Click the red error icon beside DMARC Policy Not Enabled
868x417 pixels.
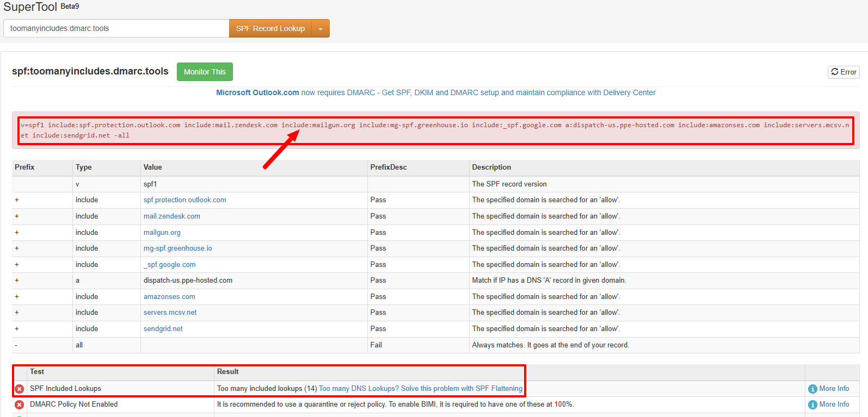click(19, 404)
